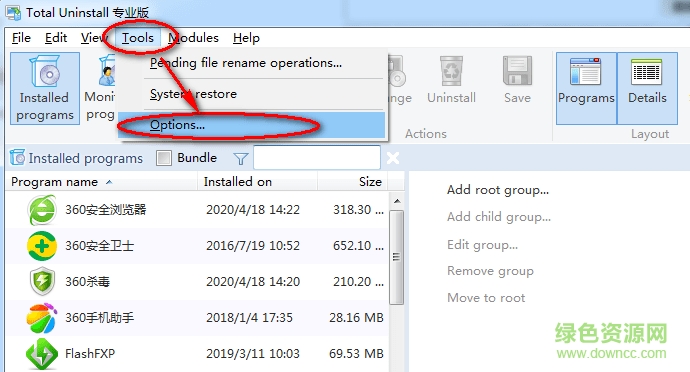690x372 pixels.
Task: Click Add child group link
Action: point(499,217)
